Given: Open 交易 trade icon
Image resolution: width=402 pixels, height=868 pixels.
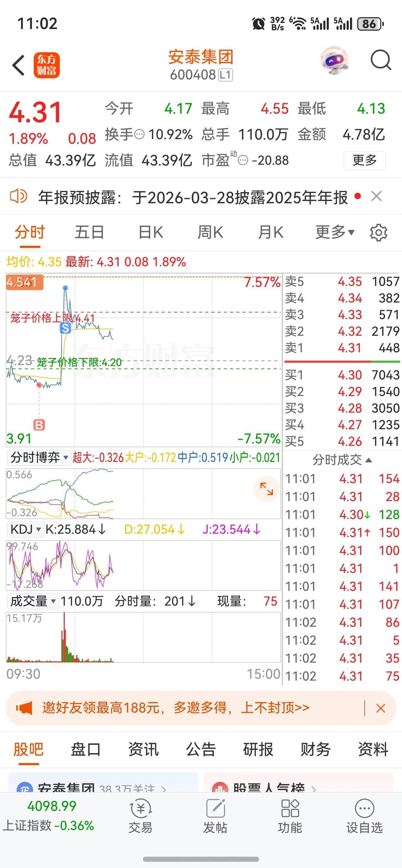Looking at the screenshot, I should (140, 816).
